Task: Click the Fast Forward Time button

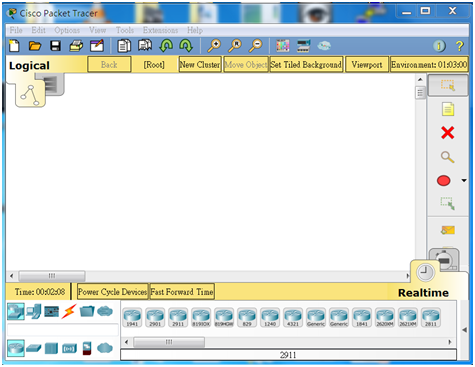Action: [182, 292]
